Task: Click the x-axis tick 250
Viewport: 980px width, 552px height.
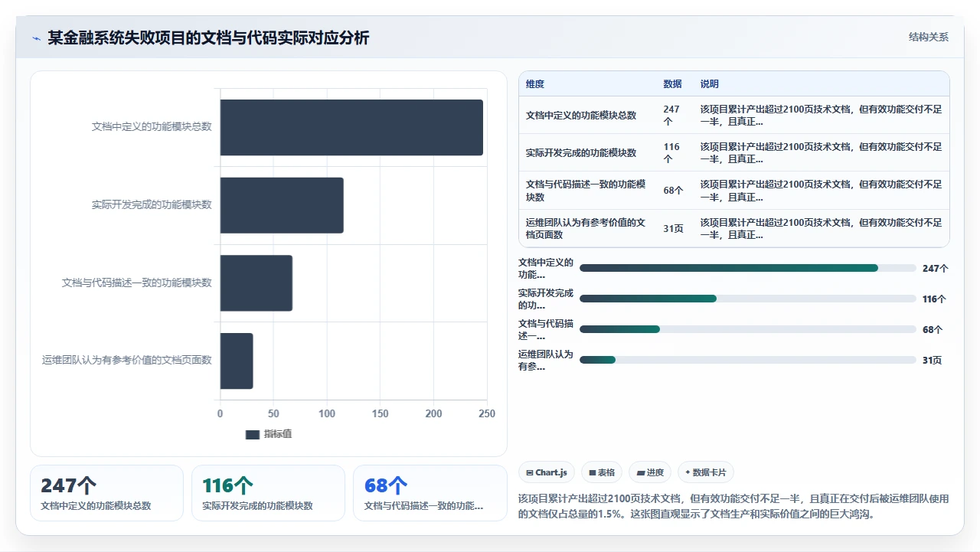Action: tap(487, 413)
